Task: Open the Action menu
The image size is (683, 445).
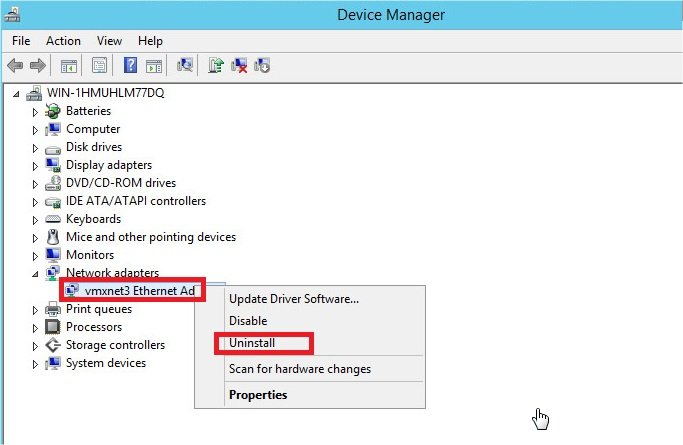Action: click(63, 41)
